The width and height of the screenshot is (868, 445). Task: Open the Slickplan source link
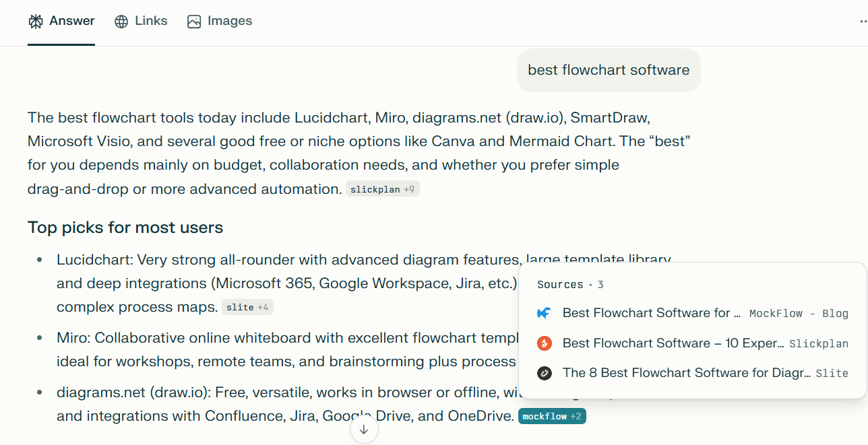[692, 343]
